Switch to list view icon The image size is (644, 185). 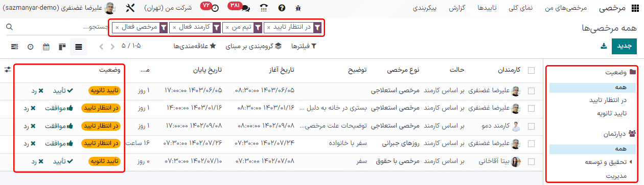pos(79,47)
